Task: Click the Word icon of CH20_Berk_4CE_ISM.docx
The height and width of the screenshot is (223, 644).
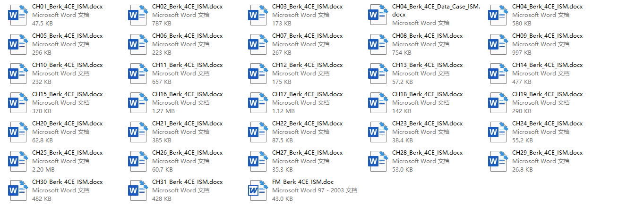Action: click(18, 132)
